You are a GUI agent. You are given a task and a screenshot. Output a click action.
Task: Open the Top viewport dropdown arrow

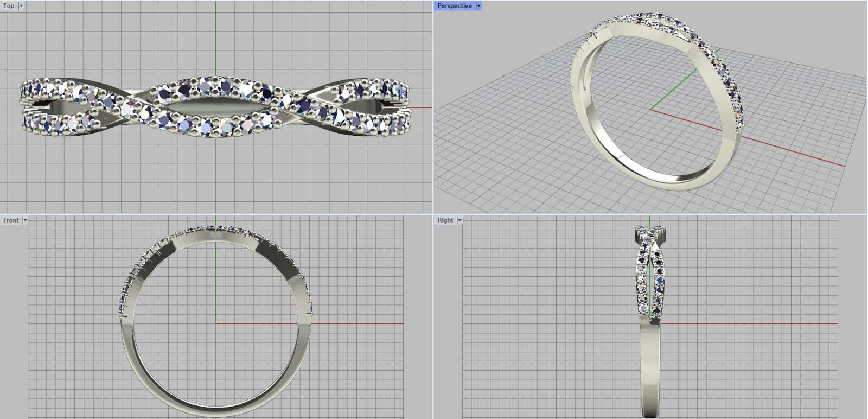pos(21,6)
